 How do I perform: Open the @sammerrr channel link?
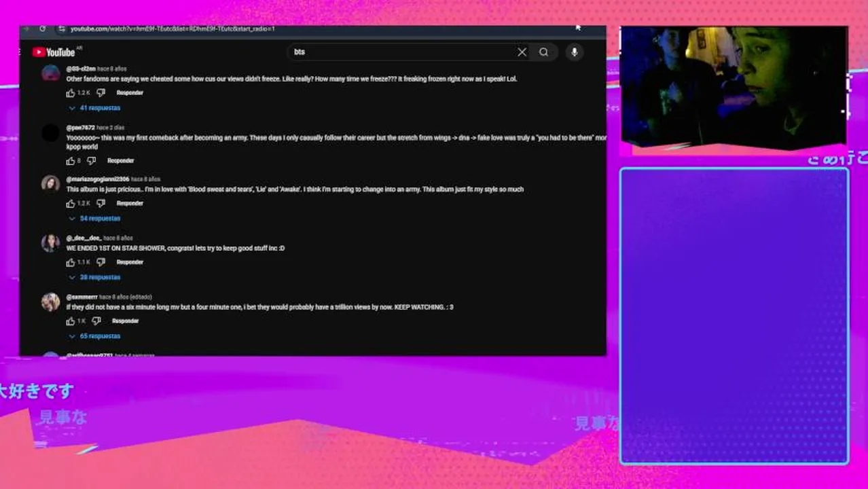click(x=82, y=297)
